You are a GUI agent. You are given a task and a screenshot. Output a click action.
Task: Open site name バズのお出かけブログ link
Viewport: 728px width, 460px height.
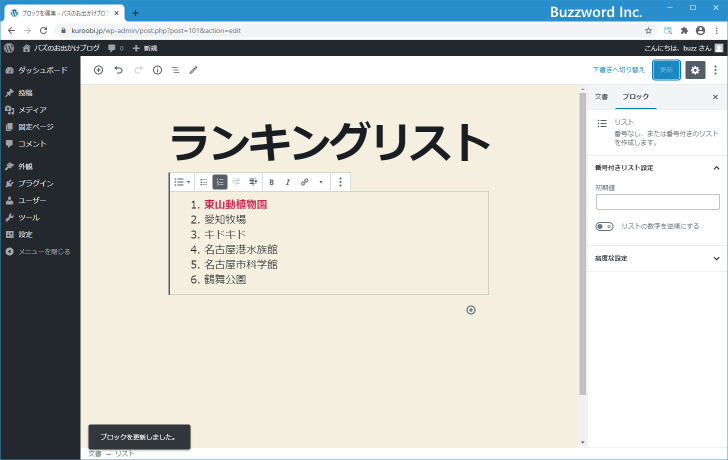61,48
